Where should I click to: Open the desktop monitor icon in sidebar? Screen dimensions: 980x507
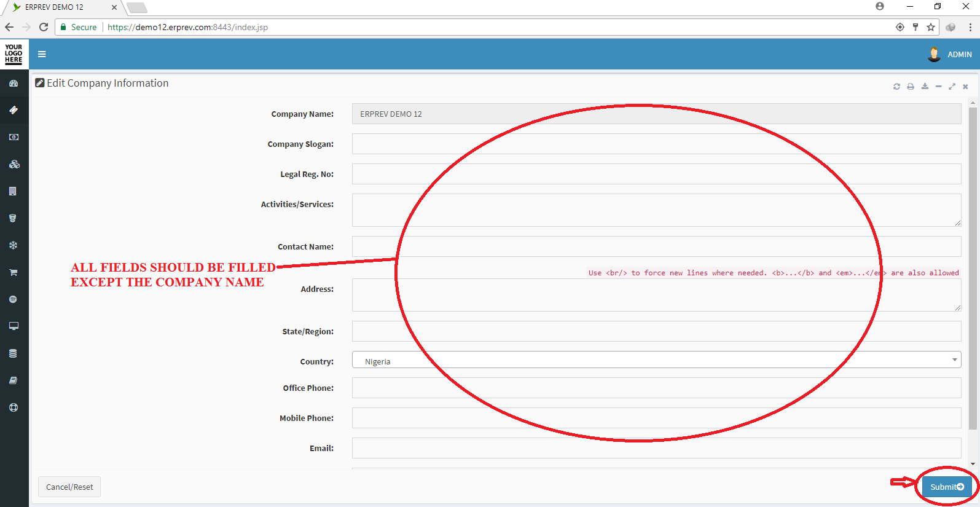(14, 326)
